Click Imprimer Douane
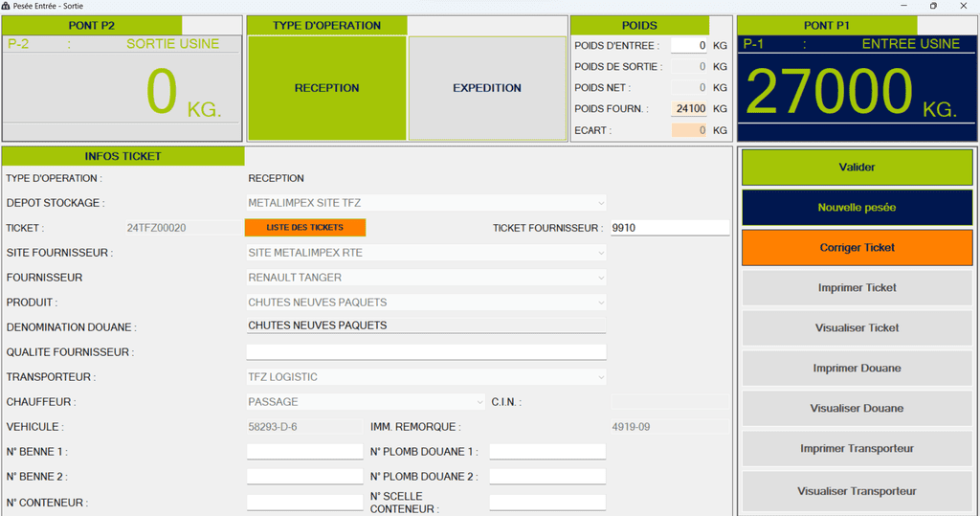Viewport: 980px width, 516px height. pyautogui.click(x=857, y=368)
